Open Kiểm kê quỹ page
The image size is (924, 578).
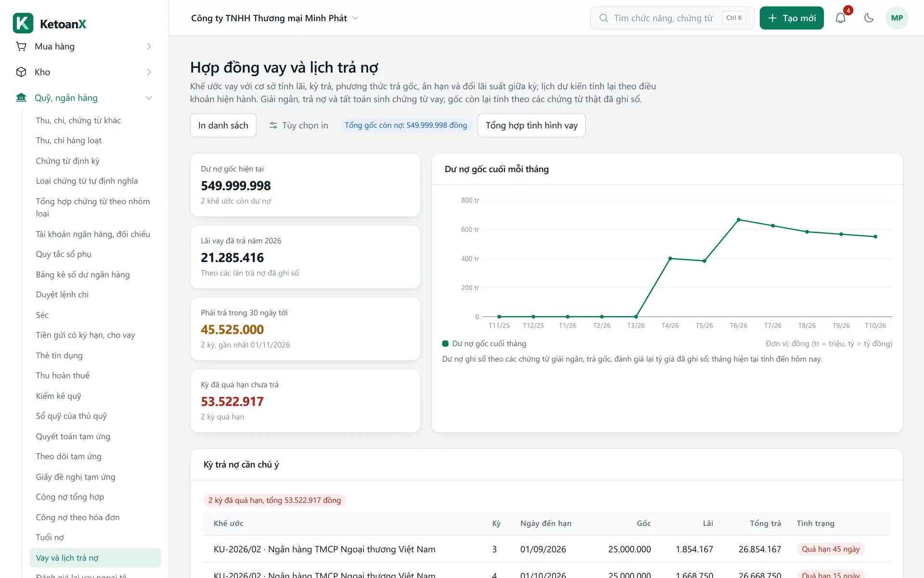click(59, 396)
